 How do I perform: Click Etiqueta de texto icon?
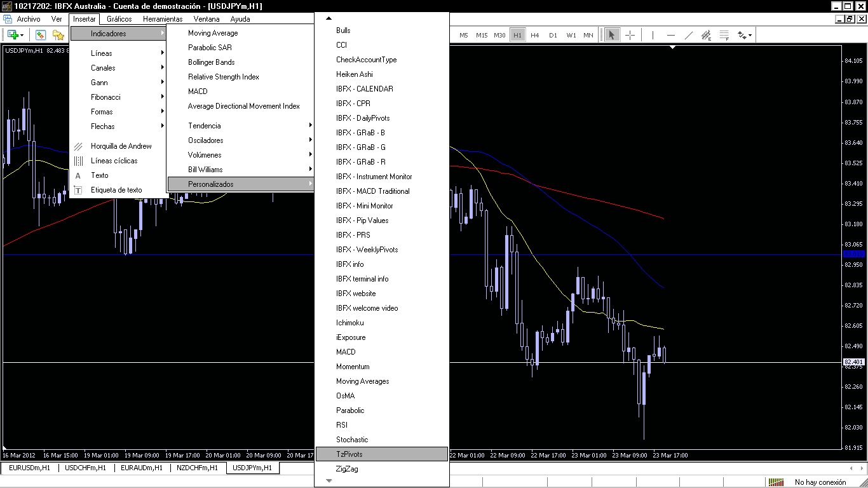(x=78, y=190)
